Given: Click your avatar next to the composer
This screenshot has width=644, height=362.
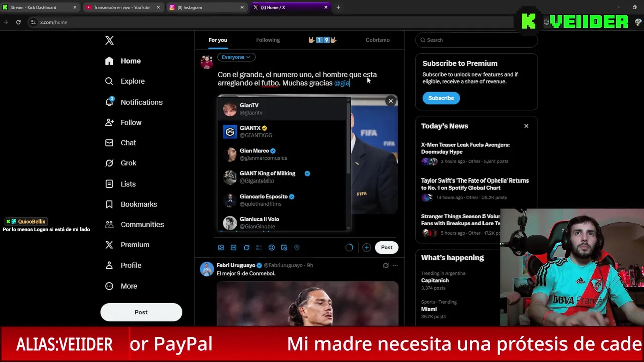Looking at the screenshot, I should click(x=207, y=62).
